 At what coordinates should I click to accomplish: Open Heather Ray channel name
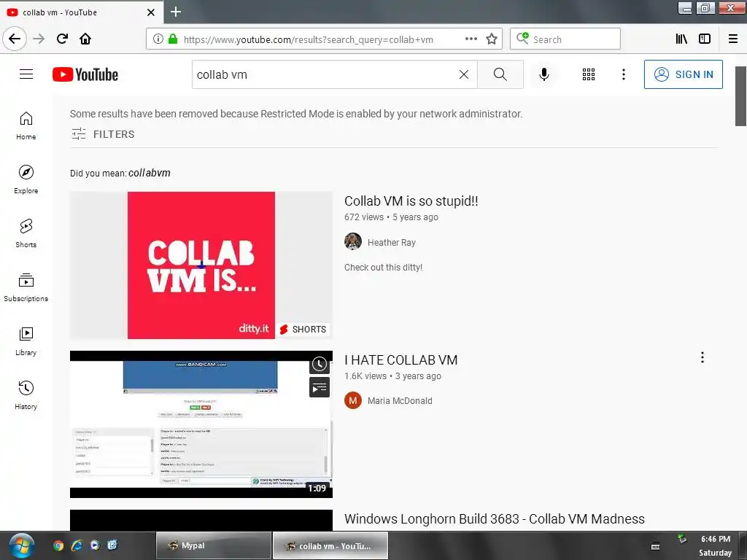392,242
